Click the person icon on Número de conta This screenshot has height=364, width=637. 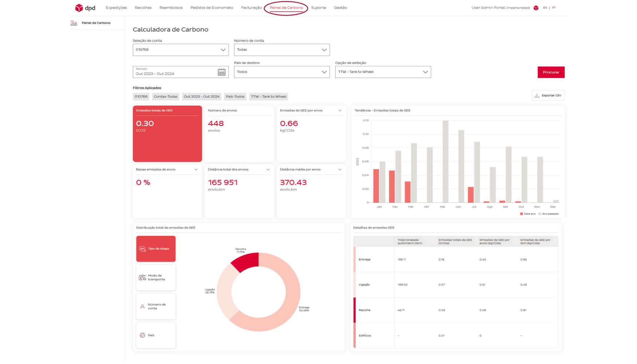(x=142, y=306)
